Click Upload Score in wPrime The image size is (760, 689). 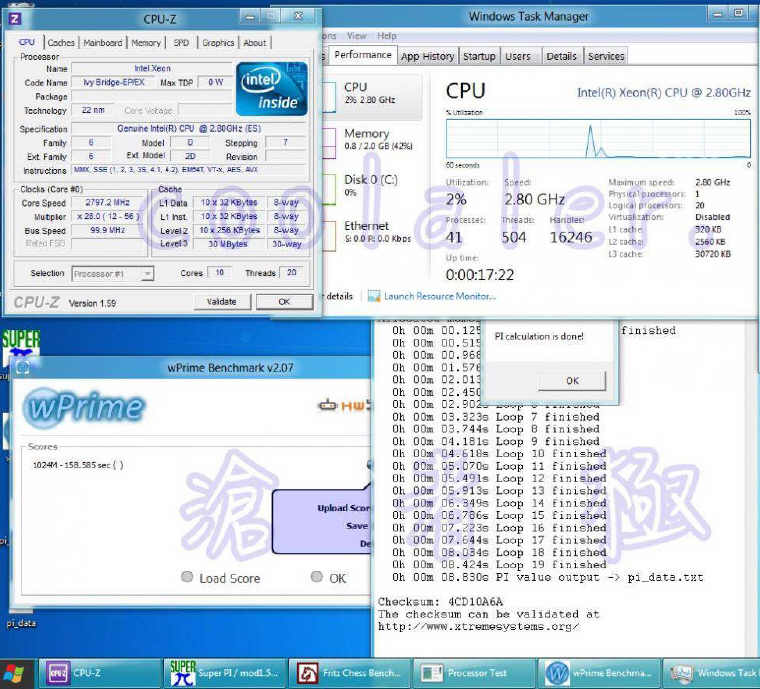point(344,508)
